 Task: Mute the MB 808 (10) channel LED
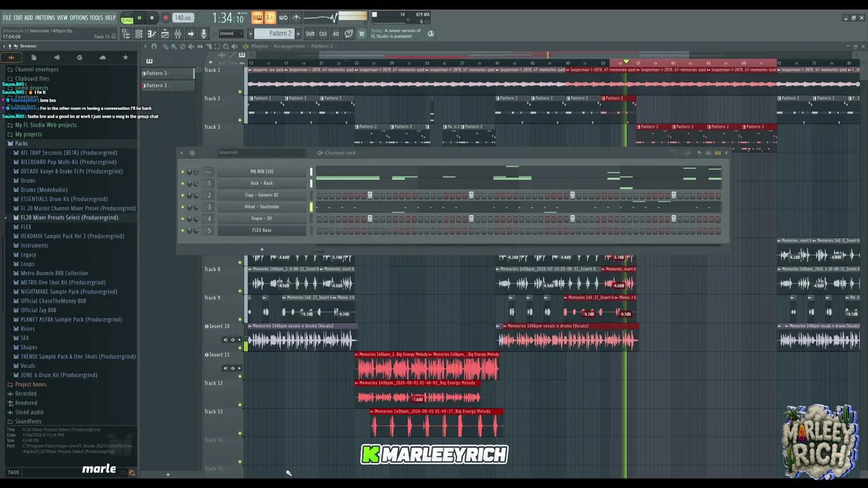point(182,172)
